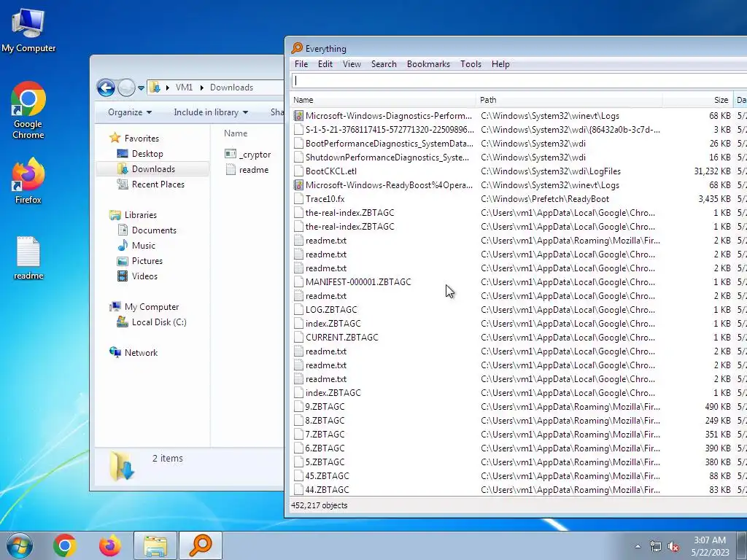Select readme file in Downloads folder
Viewport: 747px width, 560px height.
pos(247,169)
